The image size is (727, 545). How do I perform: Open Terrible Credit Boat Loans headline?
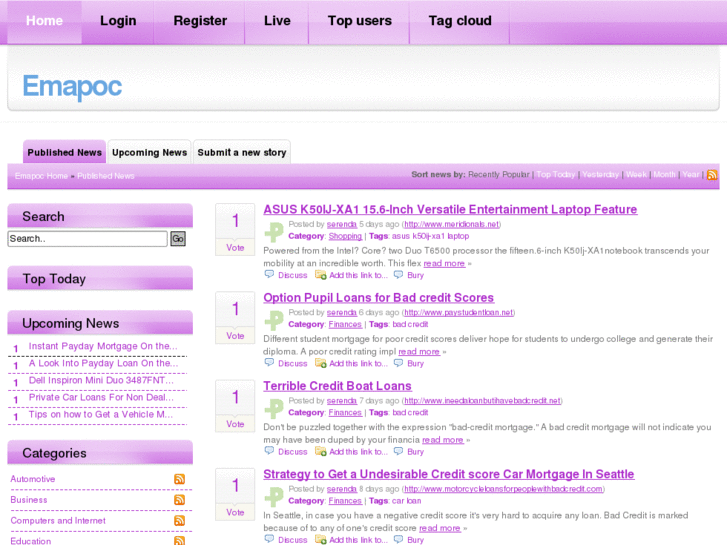tap(338, 386)
